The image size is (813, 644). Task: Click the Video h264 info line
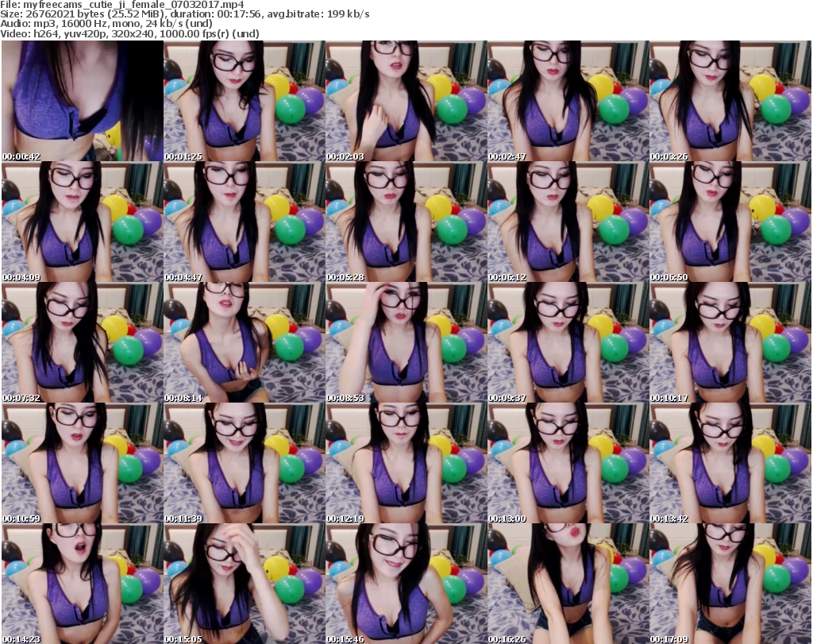click(129, 33)
